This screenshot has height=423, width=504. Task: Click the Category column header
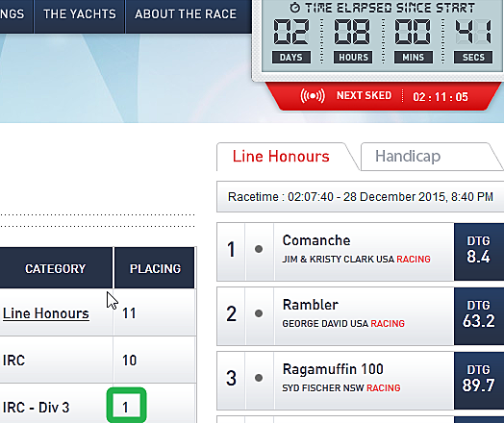pyautogui.click(x=55, y=268)
